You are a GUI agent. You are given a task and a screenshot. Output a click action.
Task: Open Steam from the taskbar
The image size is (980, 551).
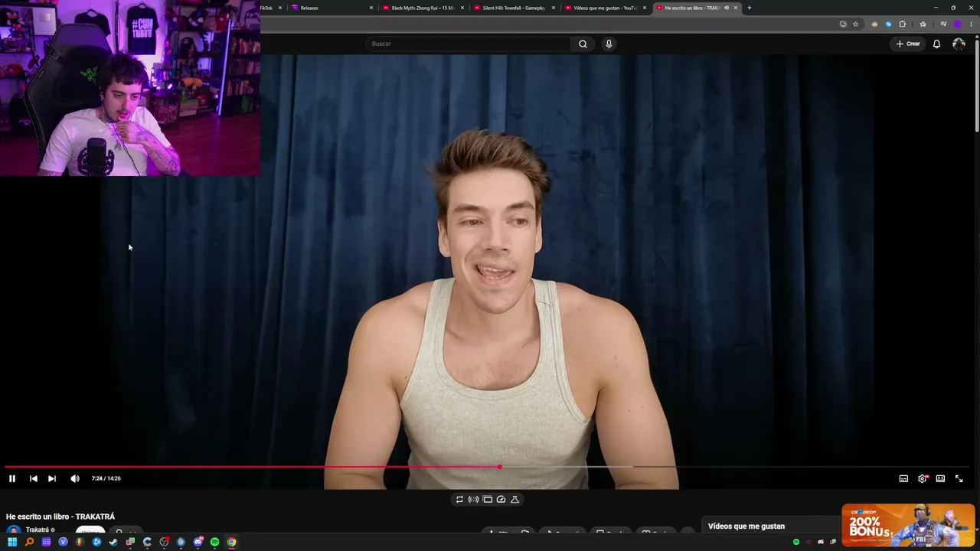point(113,542)
